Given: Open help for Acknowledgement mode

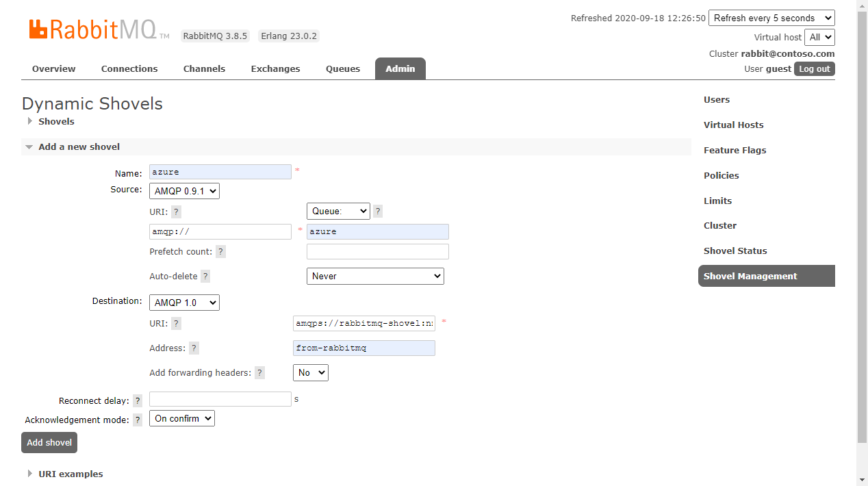Looking at the screenshot, I should [138, 420].
